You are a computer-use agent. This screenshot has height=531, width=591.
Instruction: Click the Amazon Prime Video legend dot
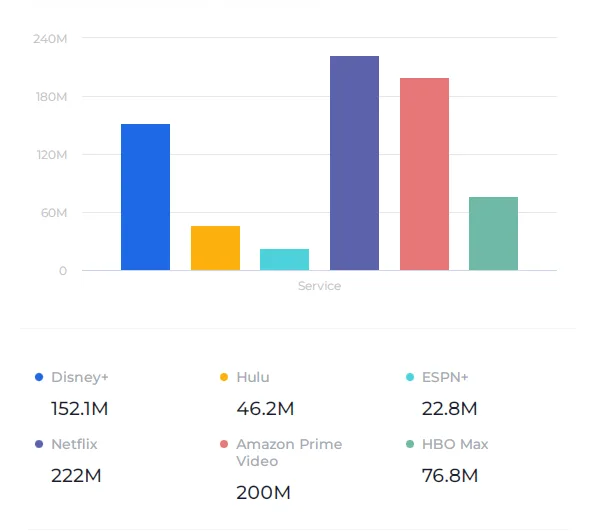click(x=224, y=444)
